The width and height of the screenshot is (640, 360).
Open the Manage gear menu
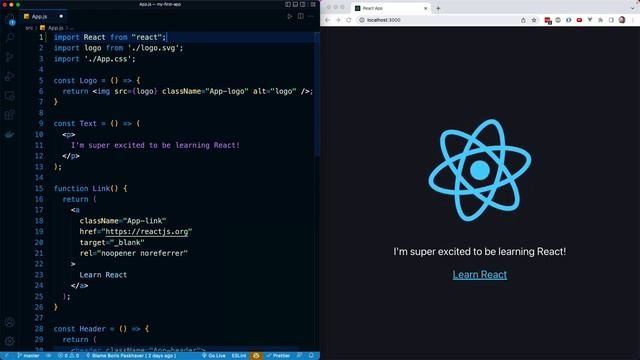click(x=10, y=341)
